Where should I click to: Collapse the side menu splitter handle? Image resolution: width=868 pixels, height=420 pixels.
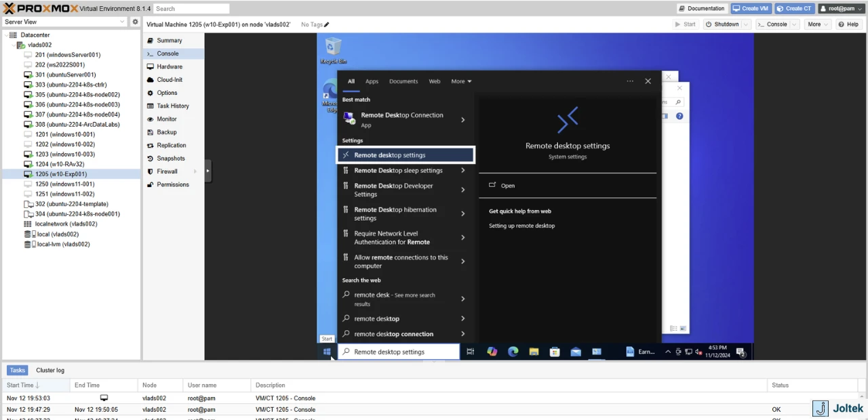pyautogui.click(x=208, y=171)
